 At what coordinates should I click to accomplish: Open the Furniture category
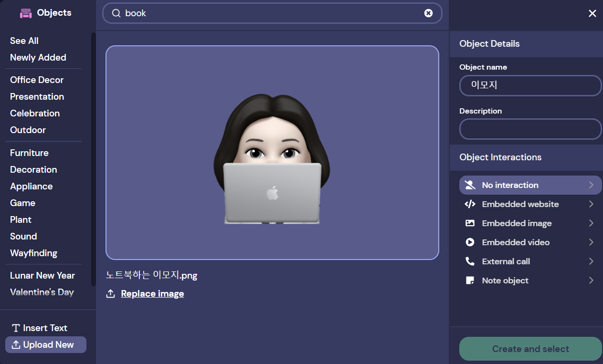(29, 153)
